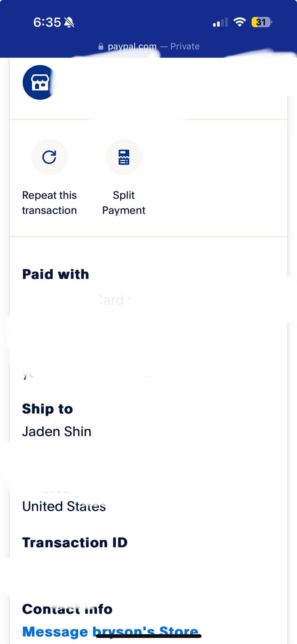Tap the "Paid with" heading

tap(55, 274)
